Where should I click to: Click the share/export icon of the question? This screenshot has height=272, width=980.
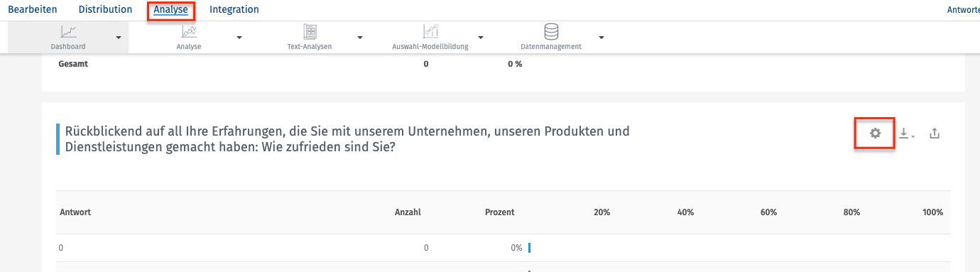coord(935,133)
